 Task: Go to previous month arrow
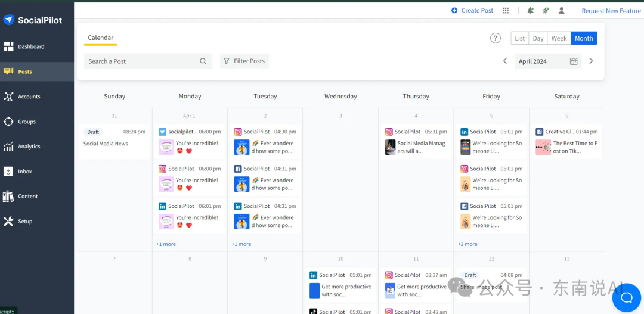[505, 61]
